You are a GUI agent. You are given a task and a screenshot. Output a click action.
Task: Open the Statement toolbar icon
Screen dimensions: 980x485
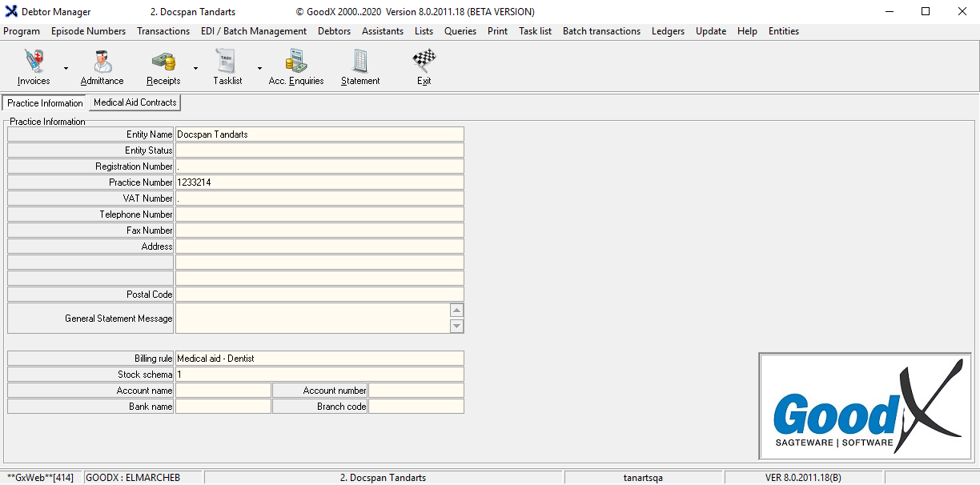(x=360, y=62)
